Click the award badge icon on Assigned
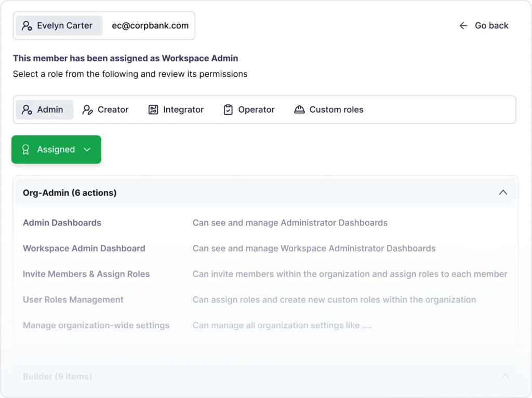 pyautogui.click(x=25, y=149)
